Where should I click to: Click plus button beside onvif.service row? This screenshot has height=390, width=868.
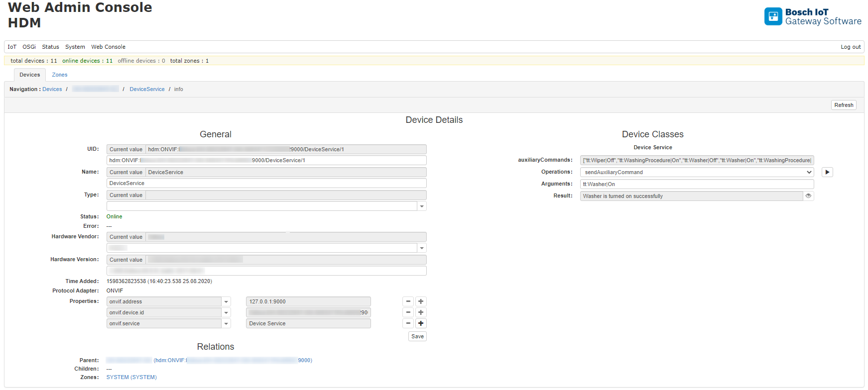(x=421, y=323)
